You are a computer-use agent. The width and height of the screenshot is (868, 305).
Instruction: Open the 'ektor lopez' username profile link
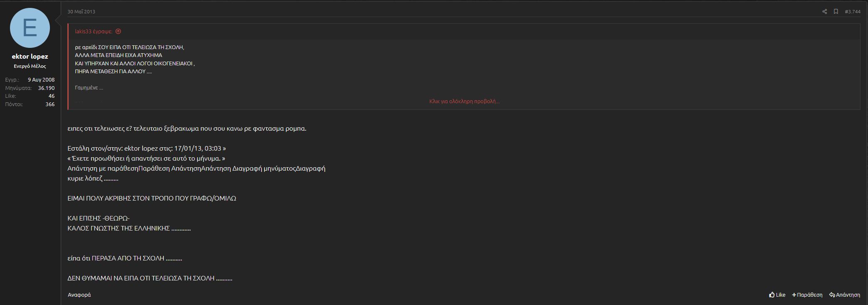(x=30, y=57)
